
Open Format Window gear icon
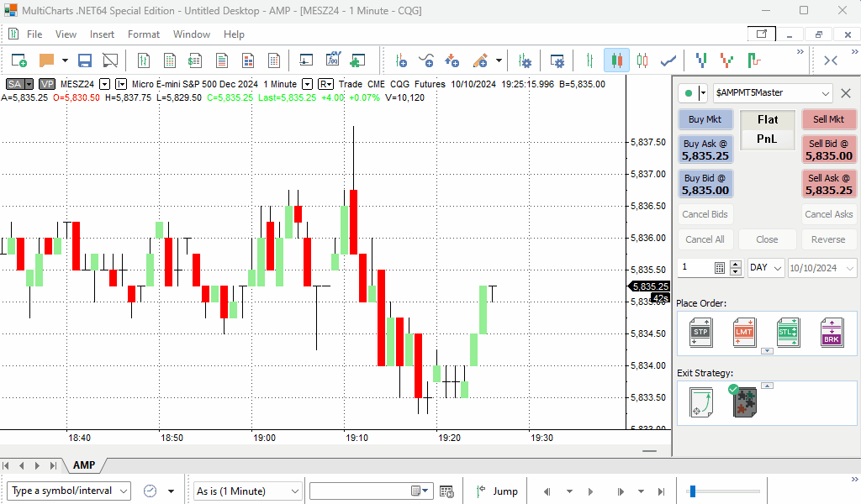557,60
